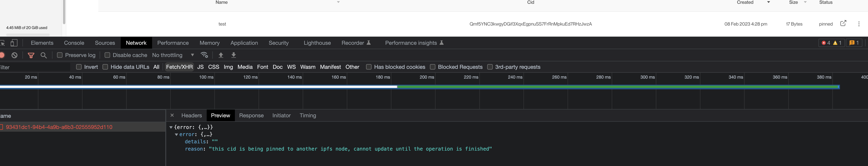Toggle the network filter funnel icon

point(31,55)
